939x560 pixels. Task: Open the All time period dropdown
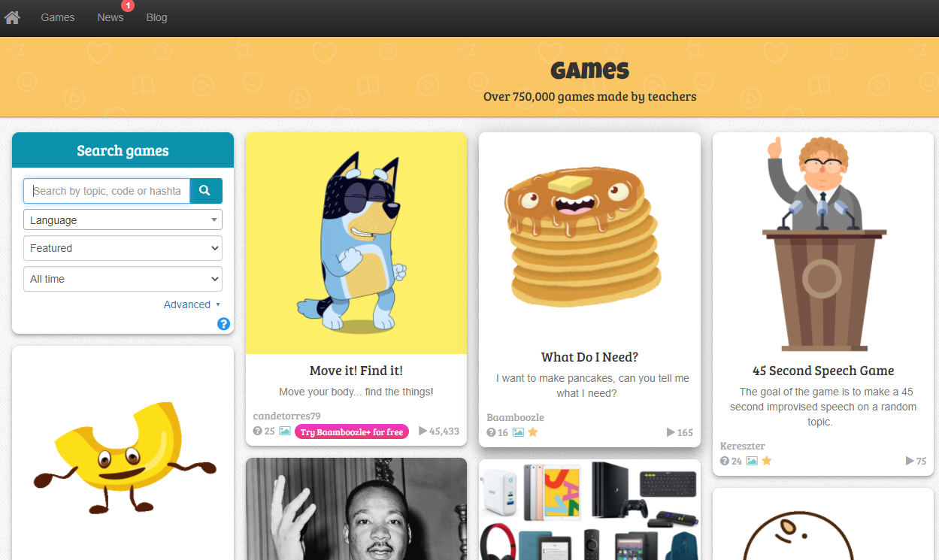point(123,279)
